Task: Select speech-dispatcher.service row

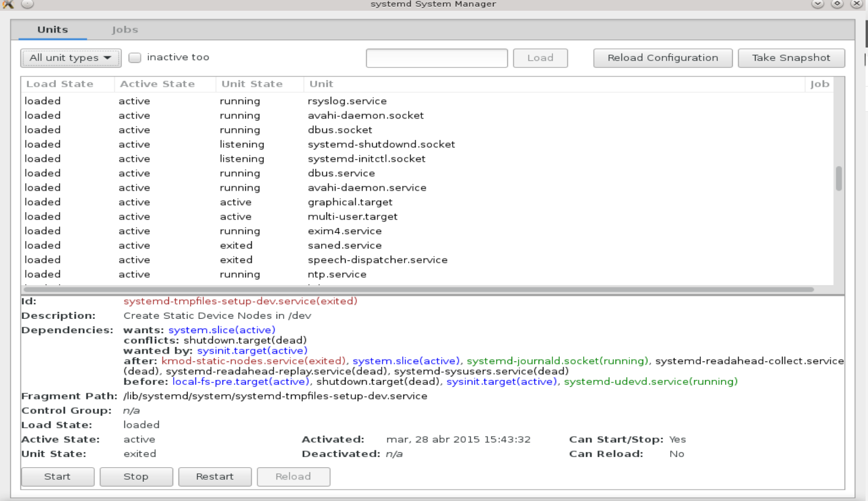Action: [x=427, y=260]
